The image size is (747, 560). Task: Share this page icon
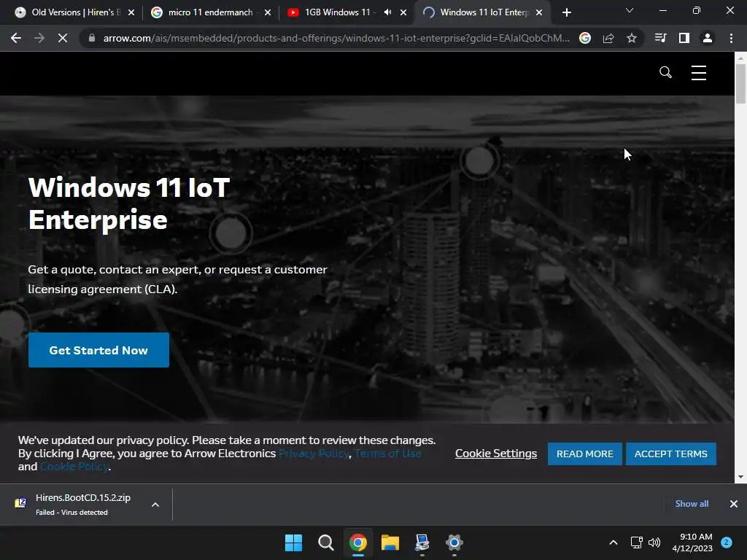point(608,38)
